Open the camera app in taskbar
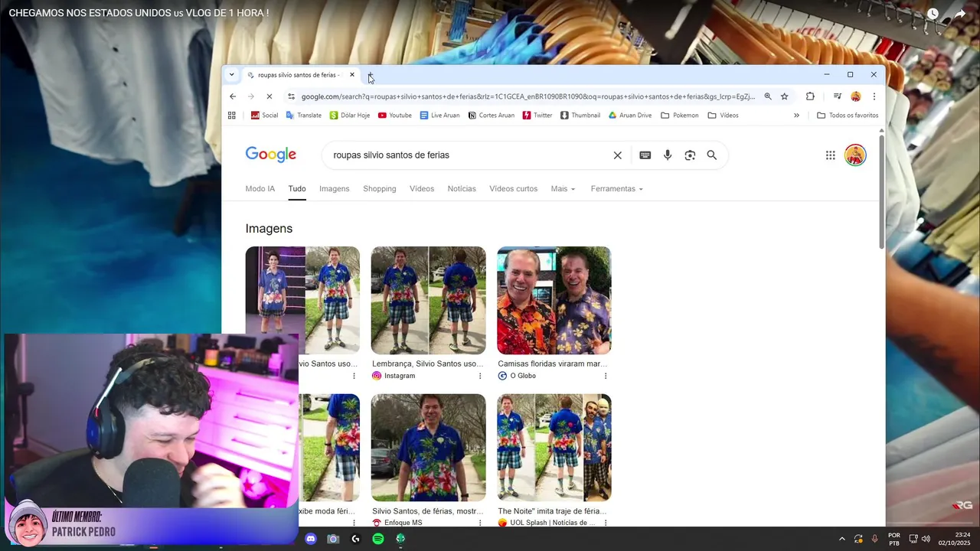 [333, 539]
